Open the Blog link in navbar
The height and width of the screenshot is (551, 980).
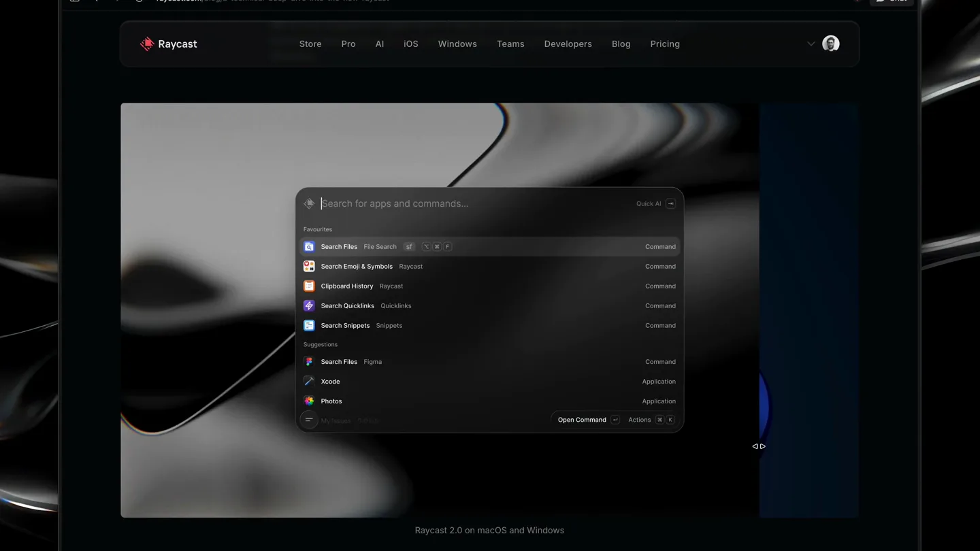point(621,44)
